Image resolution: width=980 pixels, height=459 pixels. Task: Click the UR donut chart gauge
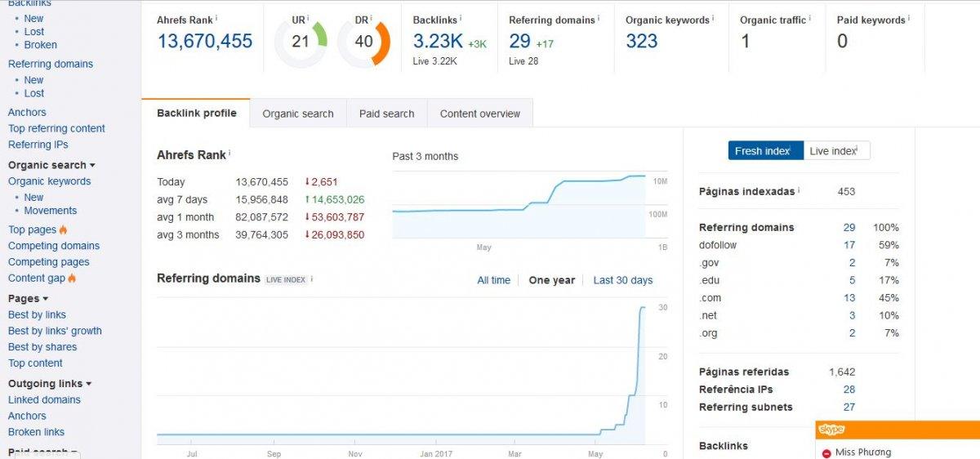click(x=300, y=42)
